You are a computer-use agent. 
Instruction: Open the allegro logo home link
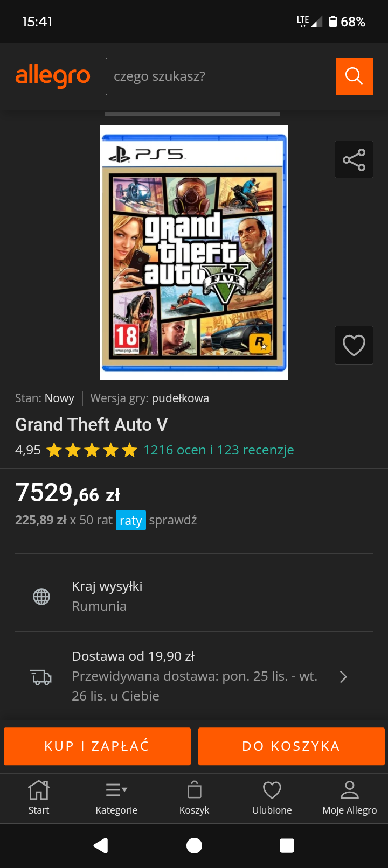point(53,76)
